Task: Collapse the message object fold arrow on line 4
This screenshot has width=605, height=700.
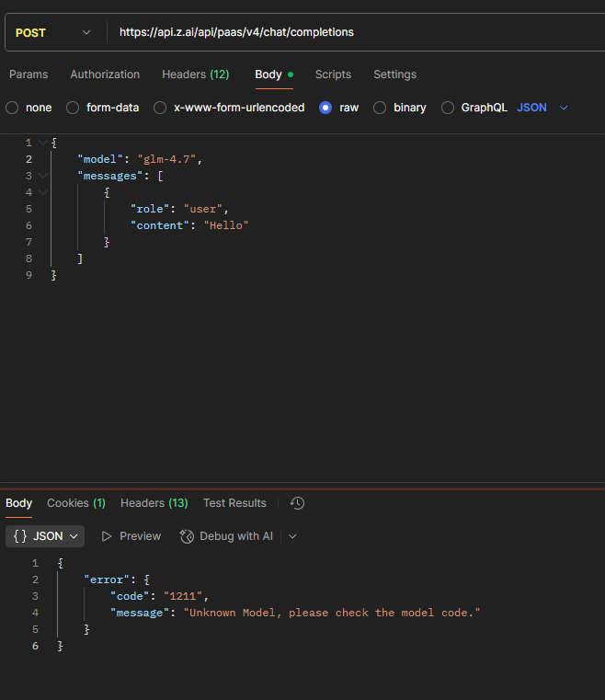Action: pyautogui.click(x=43, y=192)
